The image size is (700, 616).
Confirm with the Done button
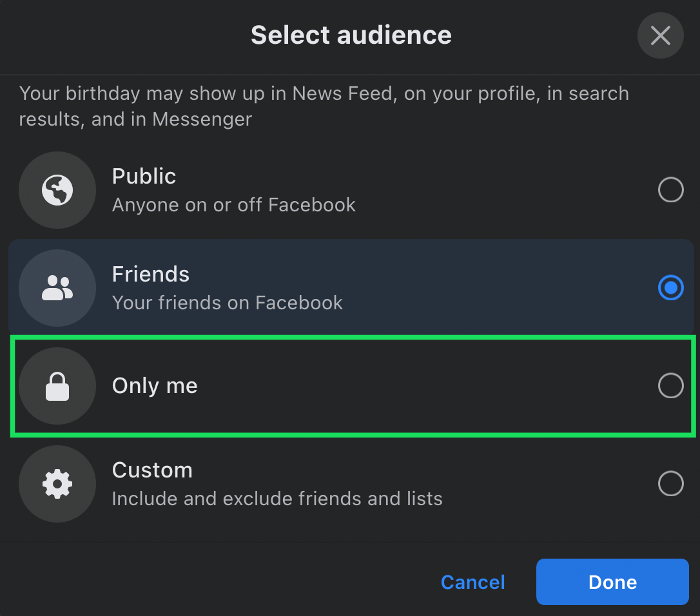tap(612, 582)
